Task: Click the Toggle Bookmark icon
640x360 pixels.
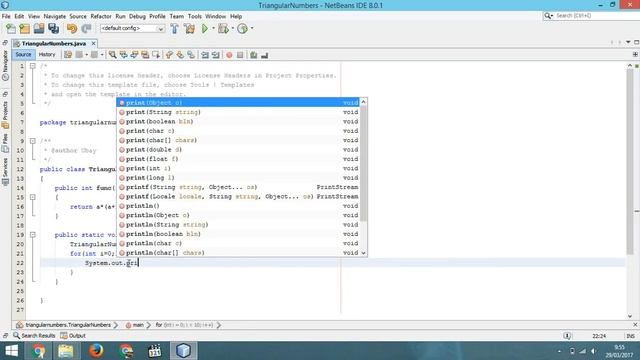Action: tap(191, 55)
